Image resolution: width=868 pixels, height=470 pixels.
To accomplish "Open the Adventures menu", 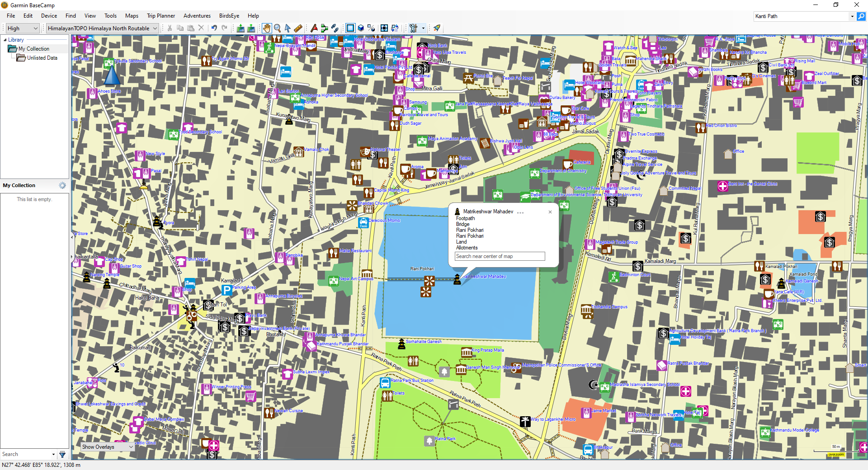I will [x=197, y=16].
